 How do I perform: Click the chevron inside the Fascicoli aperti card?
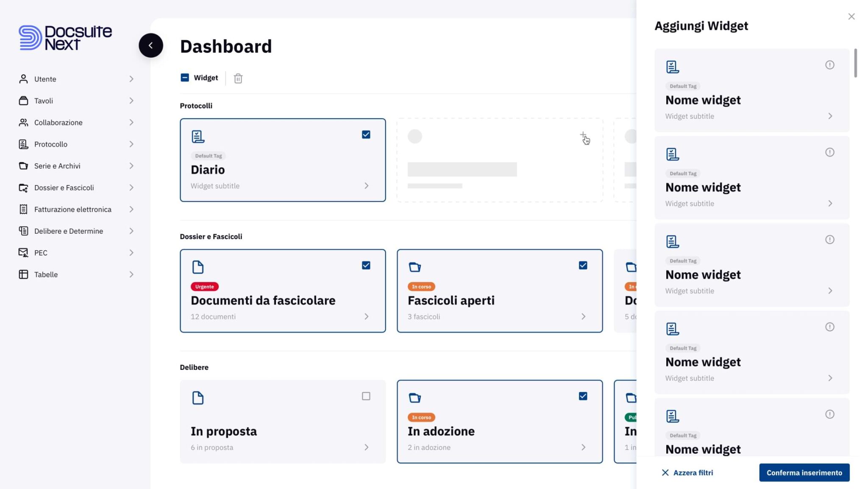584,316
